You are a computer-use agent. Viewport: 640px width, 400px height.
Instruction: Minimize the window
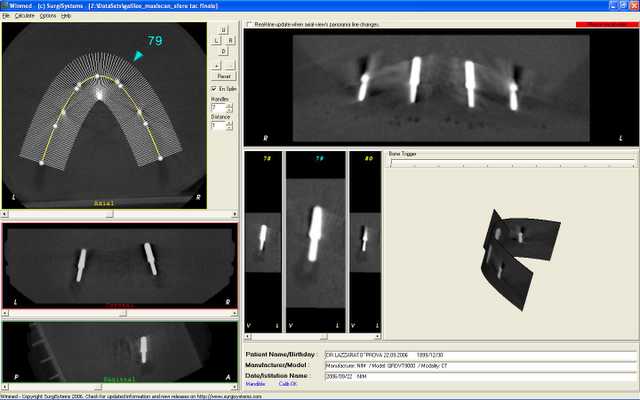pos(613,5)
